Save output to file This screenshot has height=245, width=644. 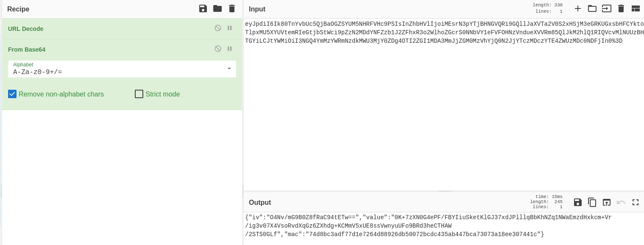pos(578,202)
